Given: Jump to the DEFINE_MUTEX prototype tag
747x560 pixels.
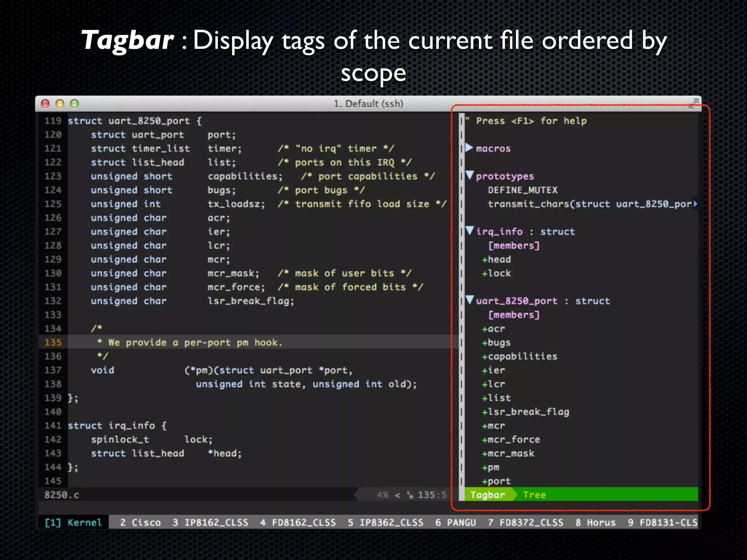Looking at the screenshot, I should click(523, 190).
